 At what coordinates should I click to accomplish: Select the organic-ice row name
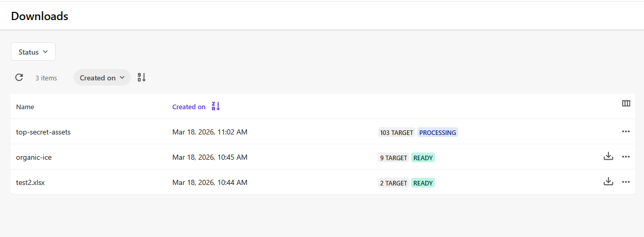(33, 157)
